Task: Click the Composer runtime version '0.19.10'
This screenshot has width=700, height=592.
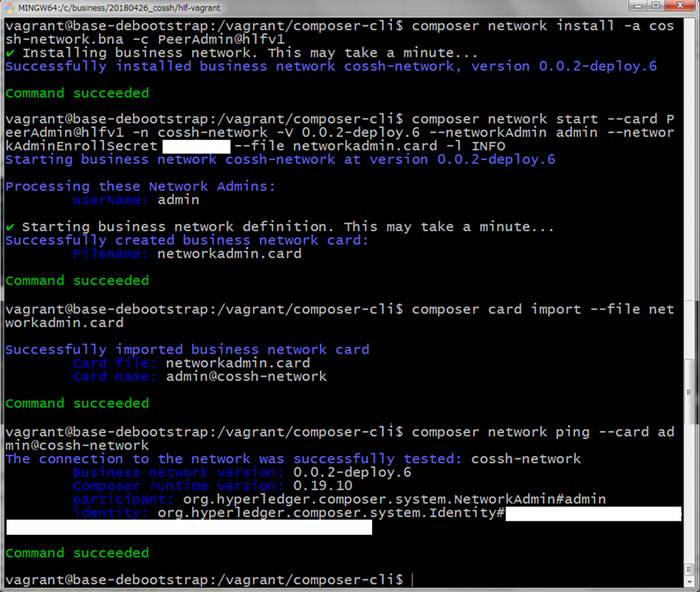Action: [323, 485]
